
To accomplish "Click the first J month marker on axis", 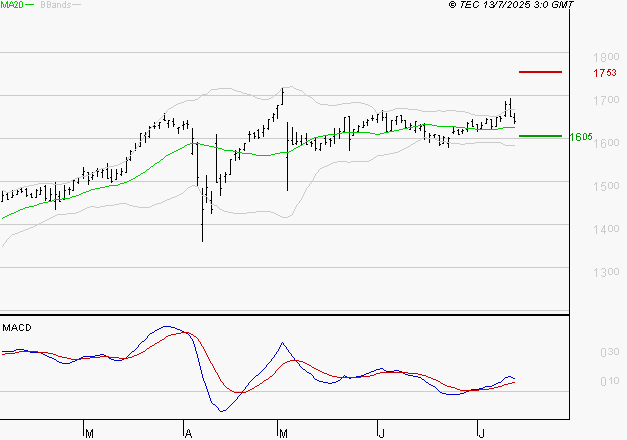I will [381, 433].
